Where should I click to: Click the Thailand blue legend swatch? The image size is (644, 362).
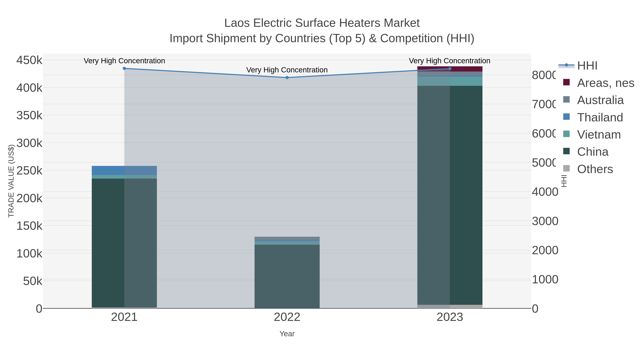(567, 117)
